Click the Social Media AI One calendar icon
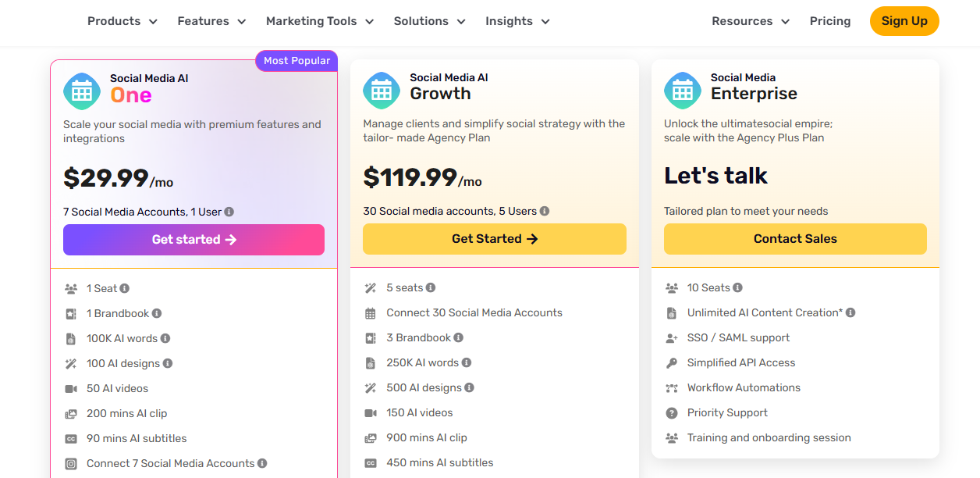This screenshot has width=980, height=478. pyautogui.click(x=82, y=91)
